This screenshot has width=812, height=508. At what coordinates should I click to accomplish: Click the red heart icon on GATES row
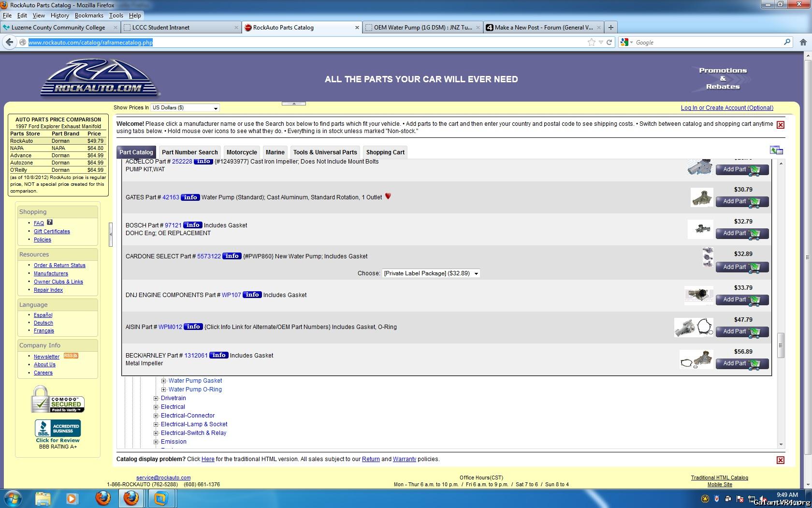pos(388,196)
